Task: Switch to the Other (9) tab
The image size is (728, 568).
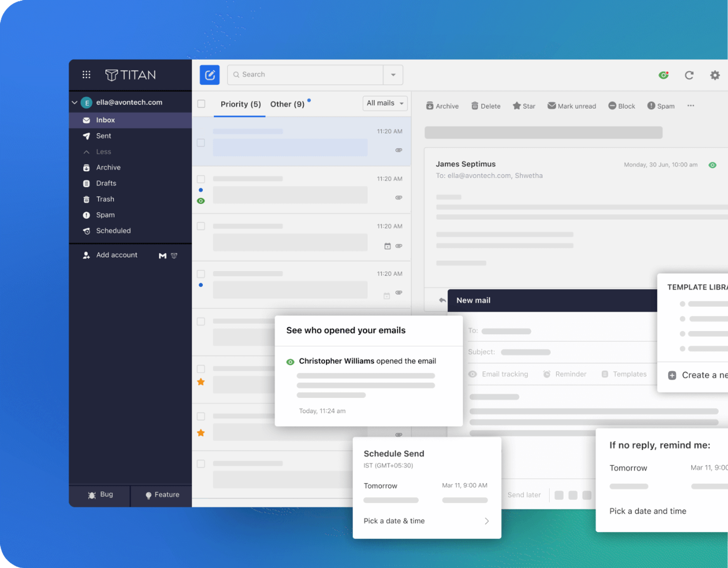Action: click(x=287, y=104)
